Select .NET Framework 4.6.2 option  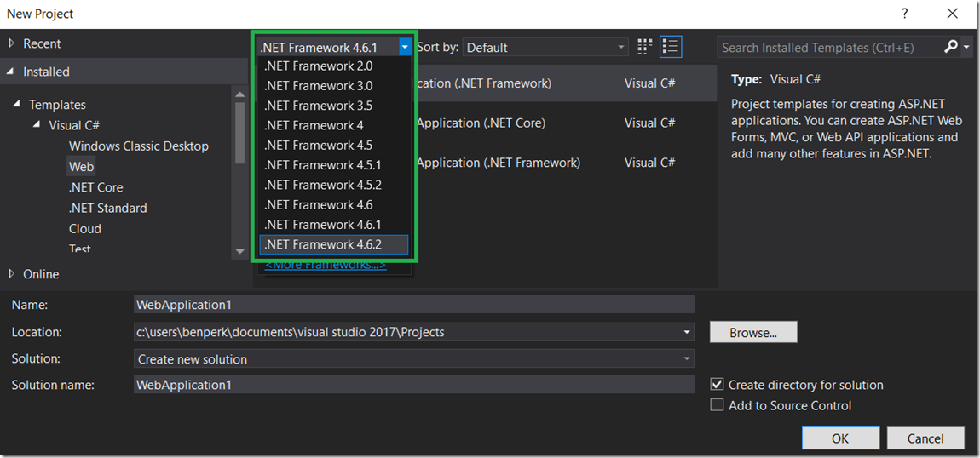tap(334, 244)
